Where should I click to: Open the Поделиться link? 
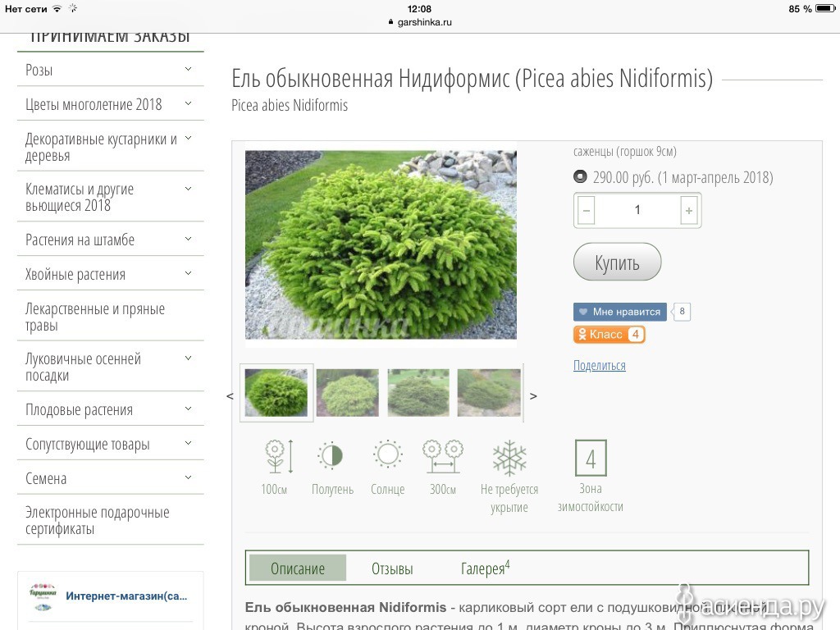[x=599, y=365]
